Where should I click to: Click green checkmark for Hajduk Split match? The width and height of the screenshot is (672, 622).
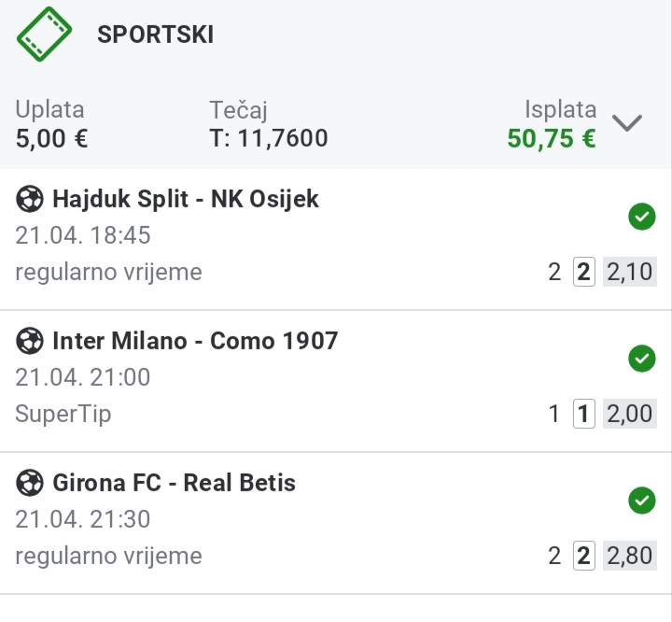pyautogui.click(x=641, y=218)
